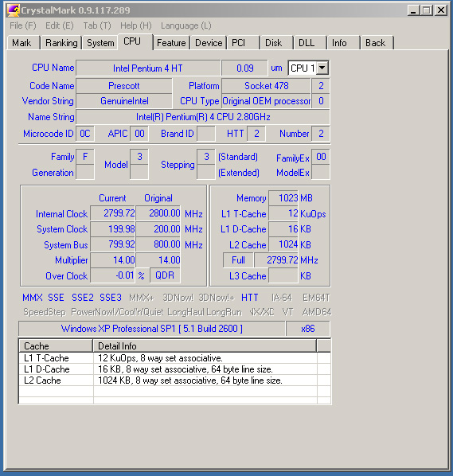Image resolution: width=453 pixels, height=476 pixels.
Task: Click the Intel(R) Pentium(R) 4 CPU 2.80GHz string
Action: (x=203, y=117)
